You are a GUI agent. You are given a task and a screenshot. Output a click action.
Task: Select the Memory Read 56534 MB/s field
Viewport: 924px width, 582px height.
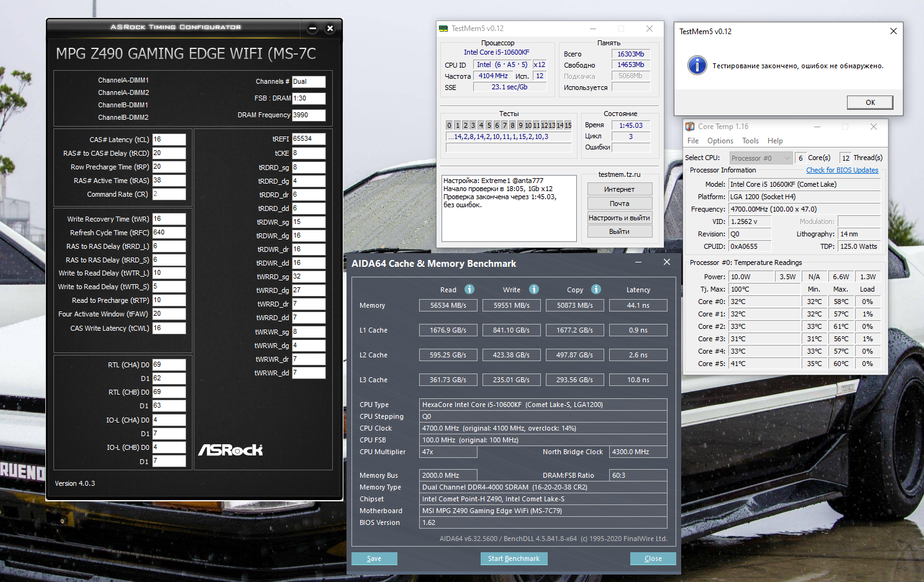[x=448, y=305]
